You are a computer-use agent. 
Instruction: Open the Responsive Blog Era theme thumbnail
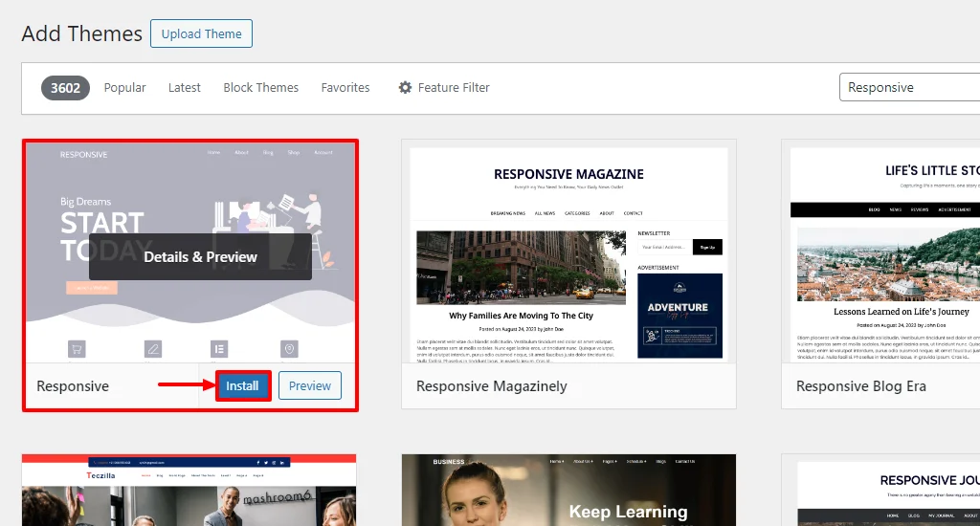point(880,252)
